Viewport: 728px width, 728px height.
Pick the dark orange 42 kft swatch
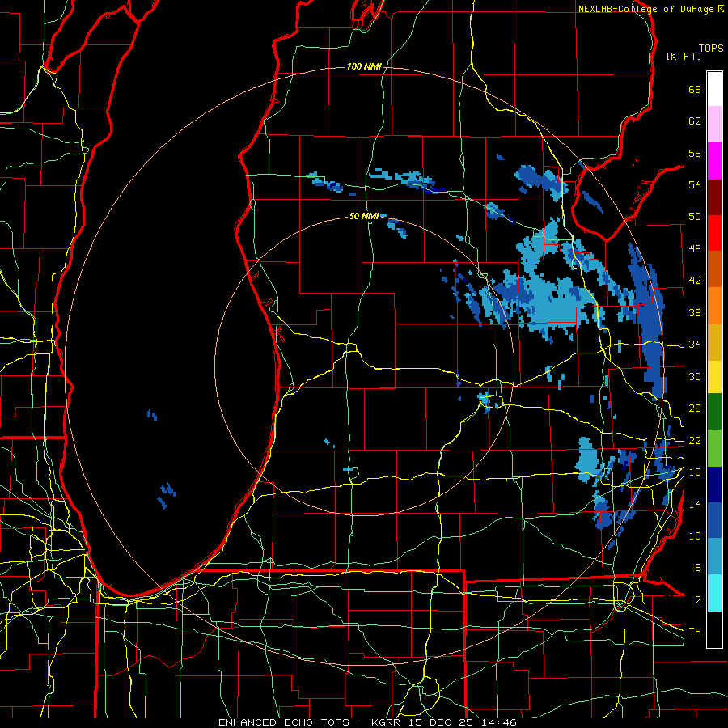(x=714, y=269)
